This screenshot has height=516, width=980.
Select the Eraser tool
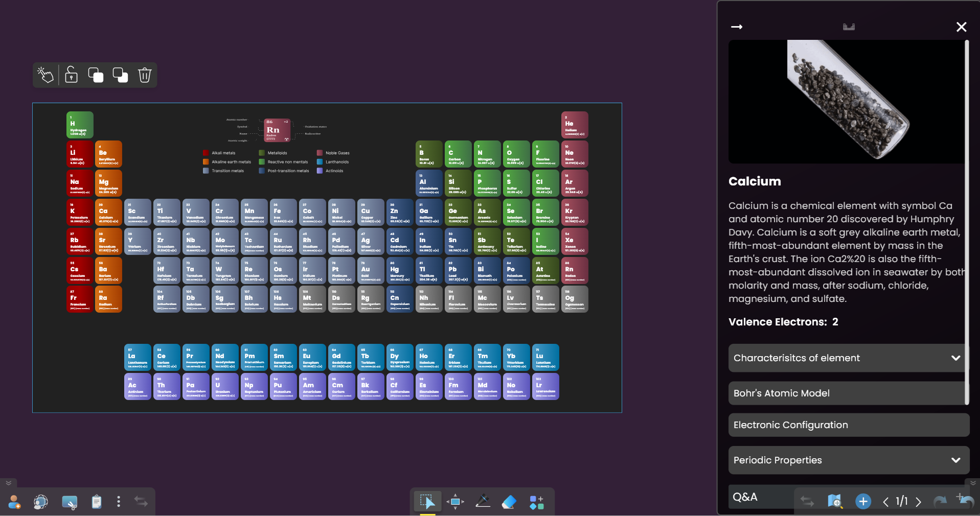[509, 502]
